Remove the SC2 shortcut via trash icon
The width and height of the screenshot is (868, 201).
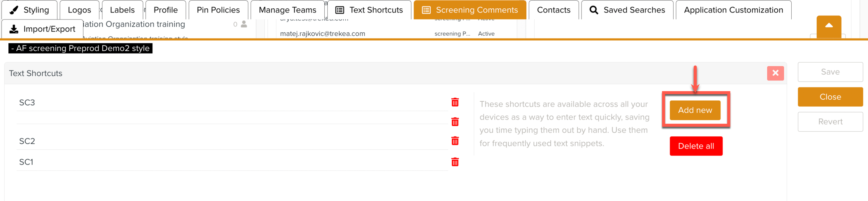coord(455,141)
